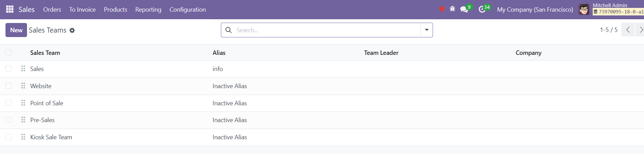Viewport: 644px width, 154px height.
Task: Open the Reporting menu
Action: [148, 10]
